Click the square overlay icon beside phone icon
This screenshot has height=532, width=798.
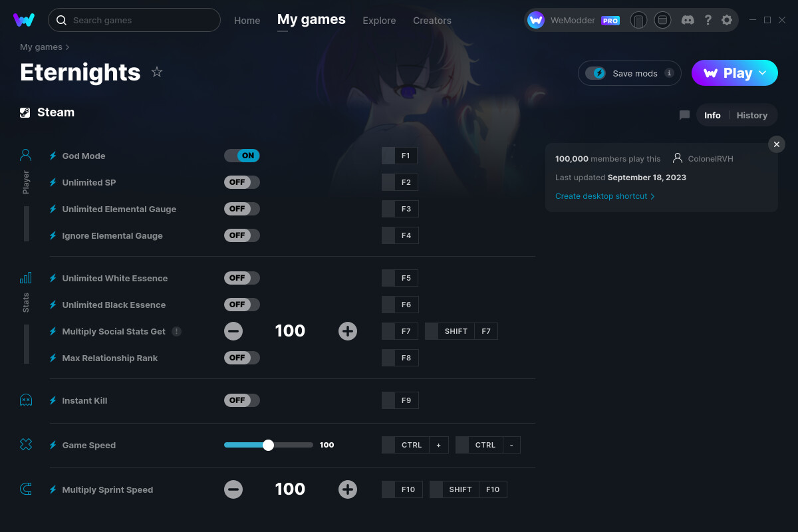(662, 20)
